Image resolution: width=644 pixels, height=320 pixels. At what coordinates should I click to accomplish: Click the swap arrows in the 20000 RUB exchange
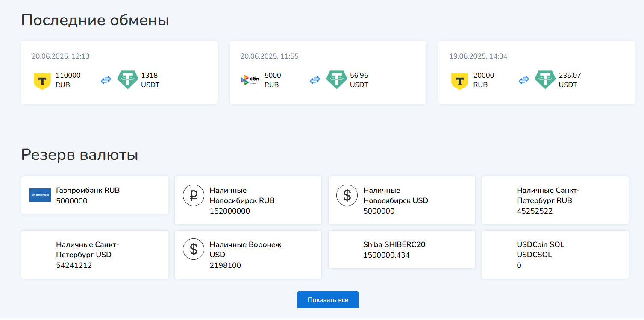pyautogui.click(x=523, y=80)
